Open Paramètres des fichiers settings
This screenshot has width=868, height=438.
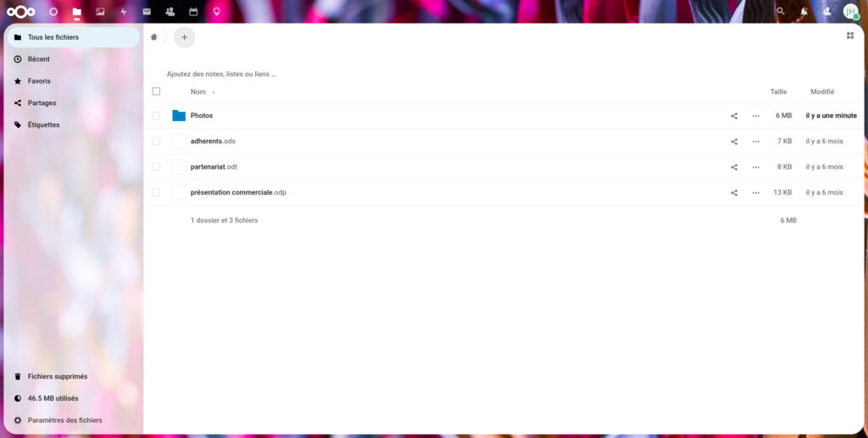[64, 420]
